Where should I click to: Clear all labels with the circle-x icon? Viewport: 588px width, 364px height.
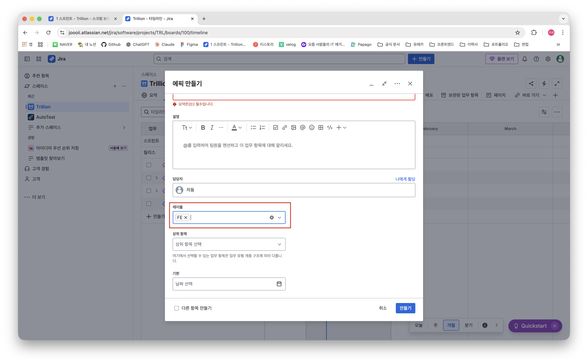coord(272,217)
